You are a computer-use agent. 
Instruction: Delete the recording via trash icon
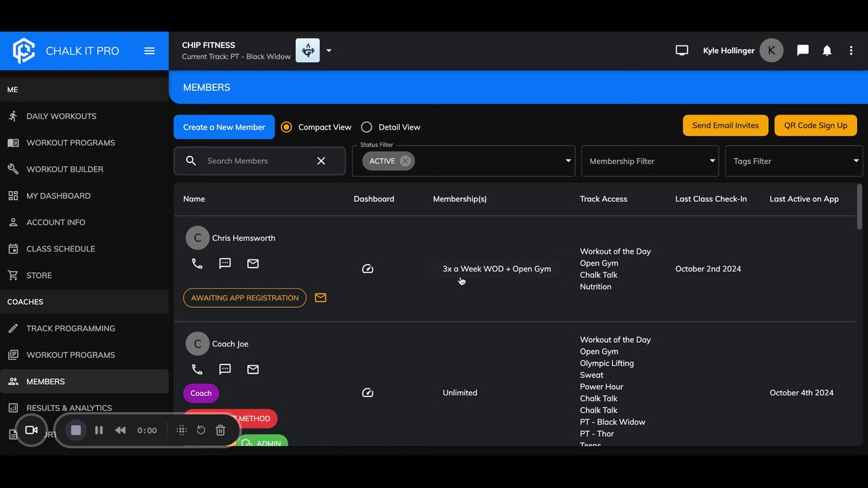point(220,430)
